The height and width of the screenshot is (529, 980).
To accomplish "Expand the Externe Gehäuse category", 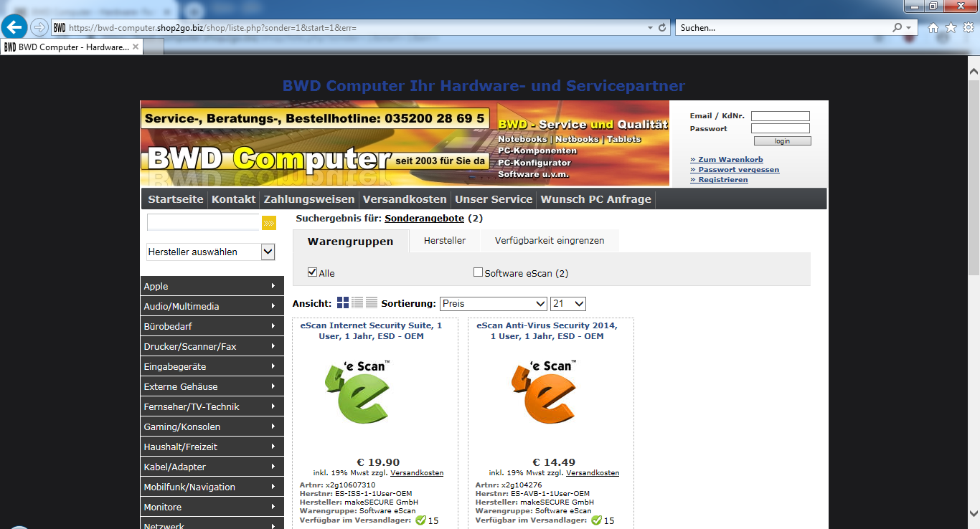I will point(212,386).
